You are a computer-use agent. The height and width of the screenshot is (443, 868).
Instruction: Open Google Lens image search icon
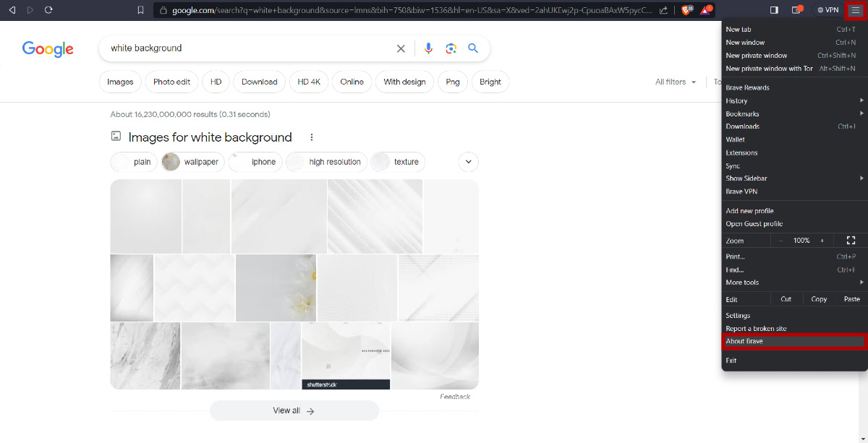pos(451,48)
